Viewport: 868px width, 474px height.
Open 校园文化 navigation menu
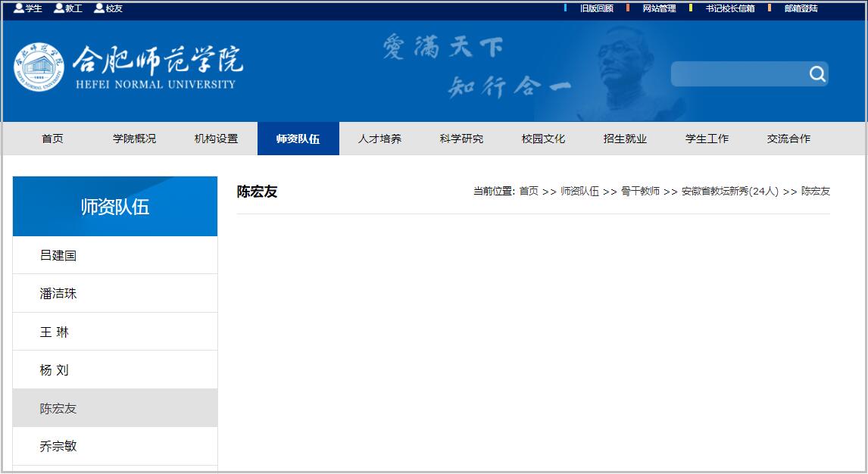(543, 139)
